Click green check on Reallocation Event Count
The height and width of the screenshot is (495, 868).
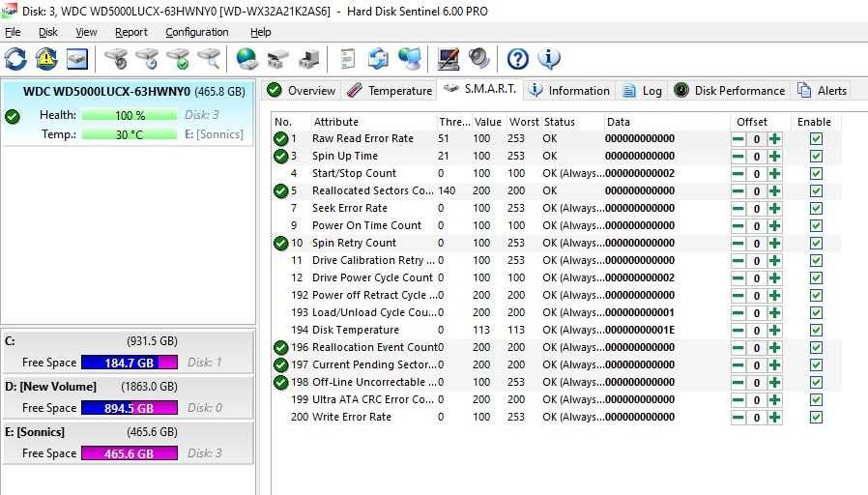click(281, 348)
